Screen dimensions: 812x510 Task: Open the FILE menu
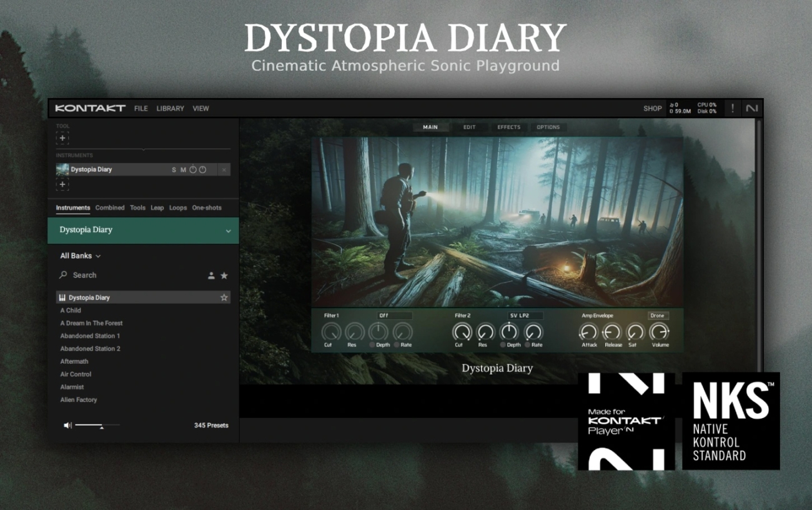(x=141, y=109)
